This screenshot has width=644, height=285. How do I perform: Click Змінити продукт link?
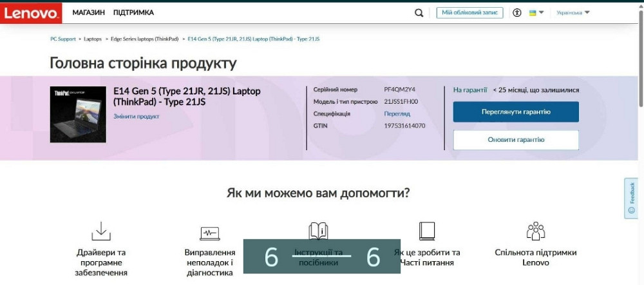pos(137,116)
